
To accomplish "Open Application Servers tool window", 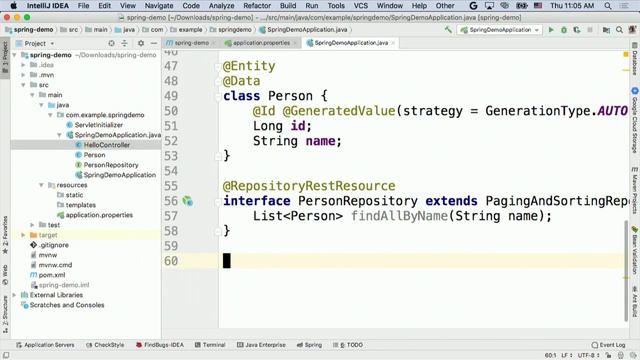I will point(45,345).
